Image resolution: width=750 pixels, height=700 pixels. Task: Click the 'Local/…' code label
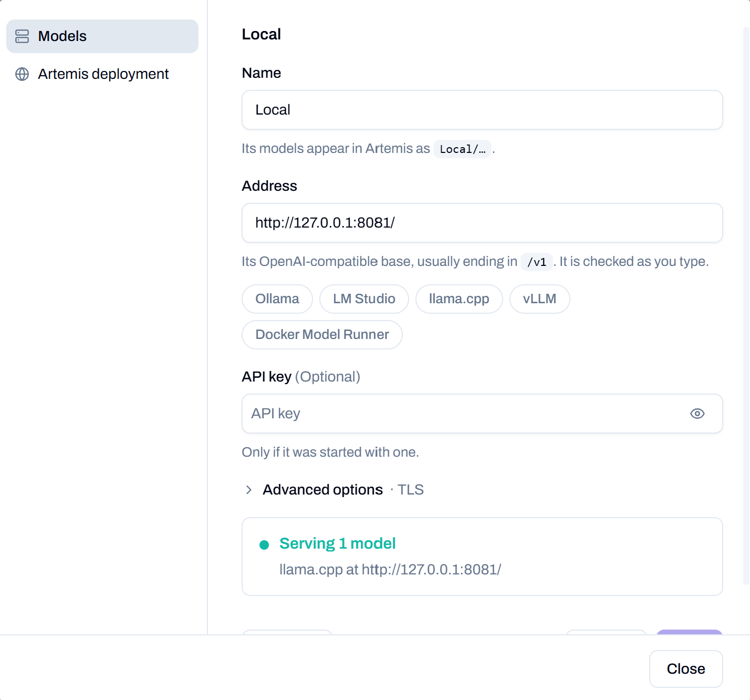[462, 149]
